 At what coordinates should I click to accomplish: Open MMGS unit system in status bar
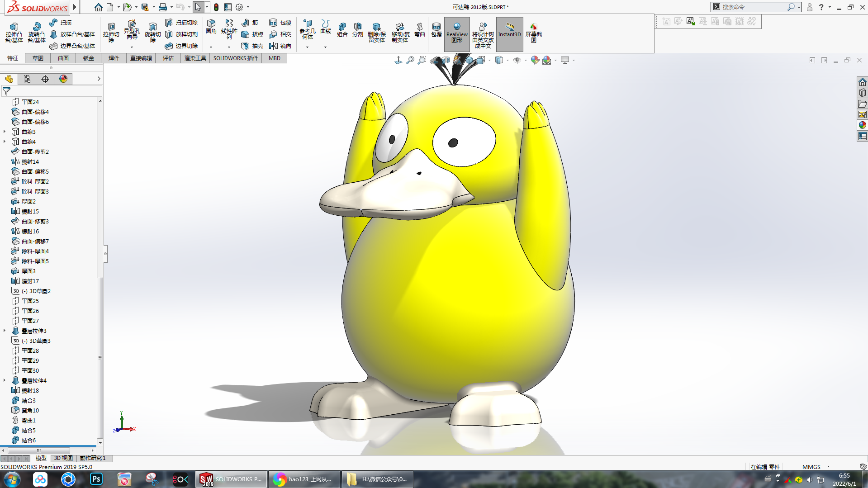click(x=811, y=467)
